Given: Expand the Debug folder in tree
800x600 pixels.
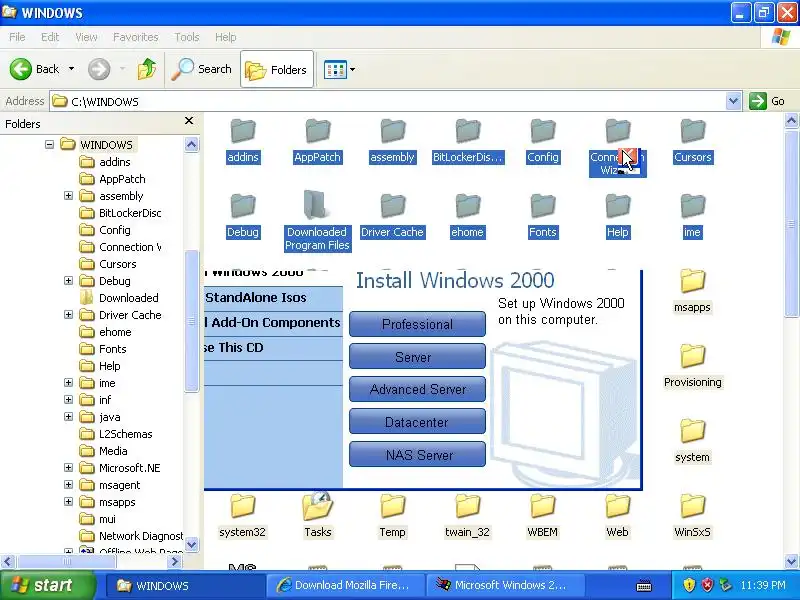Looking at the screenshot, I should click(68, 281).
